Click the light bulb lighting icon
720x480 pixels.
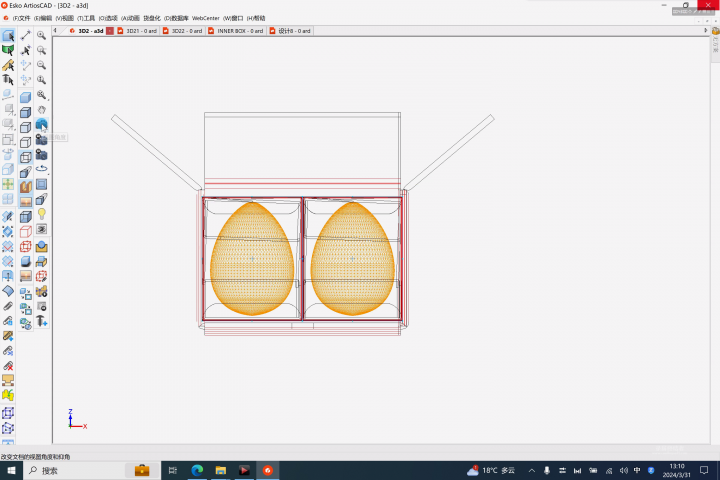[x=41, y=214]
